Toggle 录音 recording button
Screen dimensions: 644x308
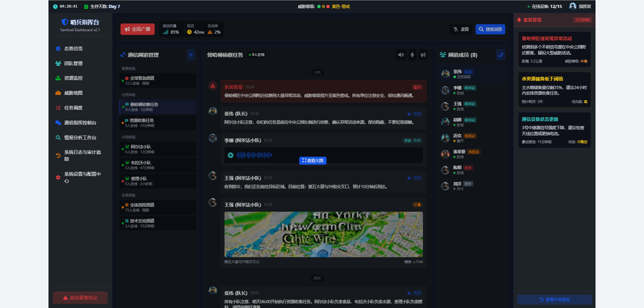(x=461, y=29)
